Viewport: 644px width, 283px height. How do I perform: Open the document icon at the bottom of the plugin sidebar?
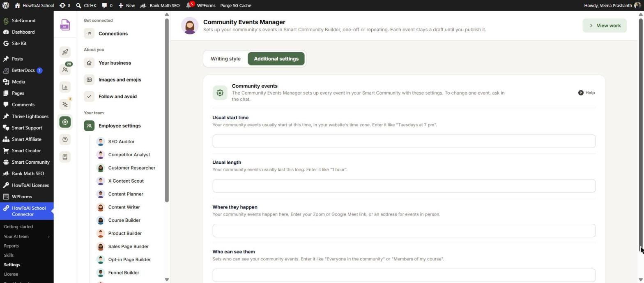tap(65, 157)
